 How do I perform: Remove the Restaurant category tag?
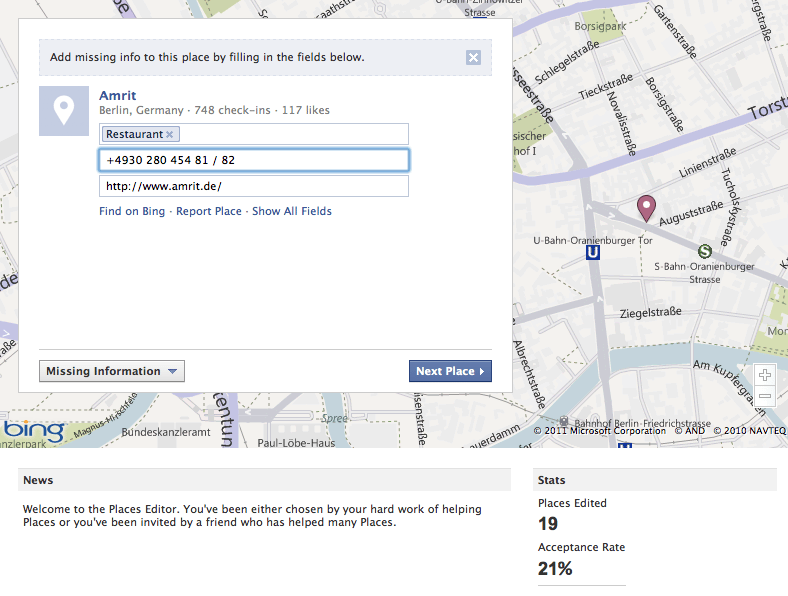tap(169, 134)
